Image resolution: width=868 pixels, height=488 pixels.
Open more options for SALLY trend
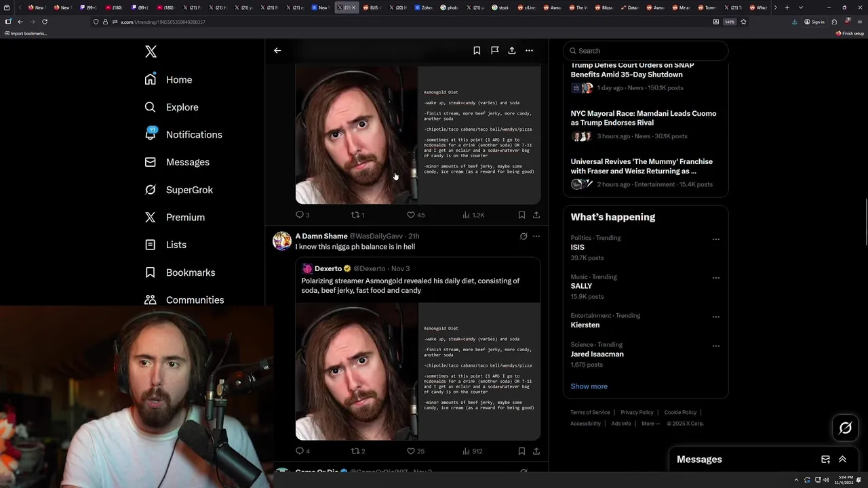click(x=715, y=278)
